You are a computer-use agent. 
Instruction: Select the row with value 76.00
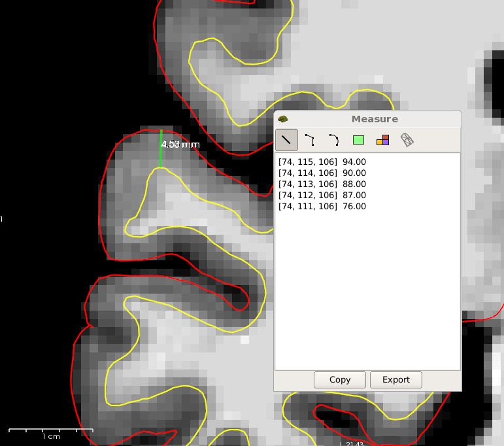pos(322,207)
